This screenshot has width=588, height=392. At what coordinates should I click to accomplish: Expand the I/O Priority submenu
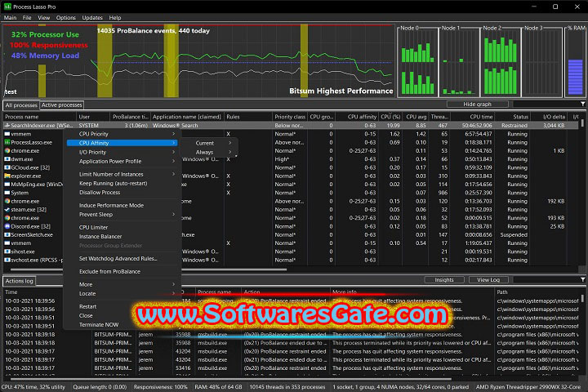click(122, 152)
